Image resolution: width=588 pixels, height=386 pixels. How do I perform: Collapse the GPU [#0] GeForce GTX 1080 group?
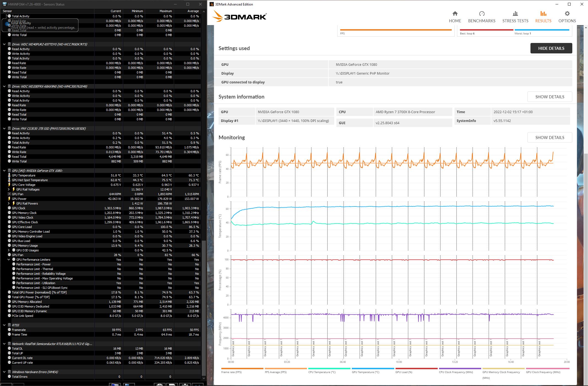click(x=4, y=170)
